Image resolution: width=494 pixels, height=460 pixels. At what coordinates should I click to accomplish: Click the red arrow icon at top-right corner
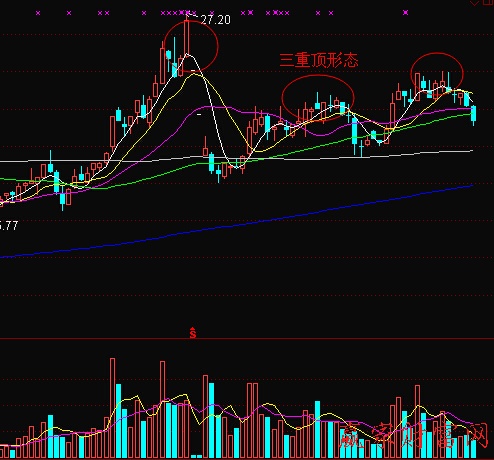click(x=474, y=3)
